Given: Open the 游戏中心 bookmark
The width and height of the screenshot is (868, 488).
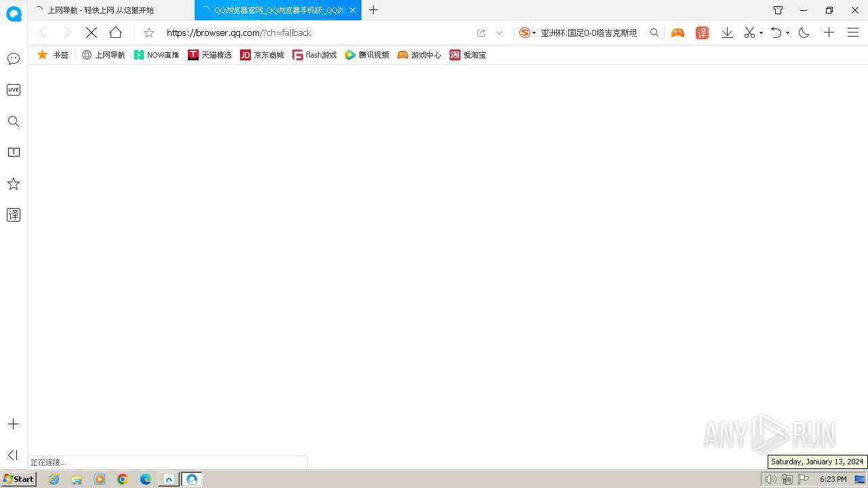Looking at the screenshot, I should 419,55.
